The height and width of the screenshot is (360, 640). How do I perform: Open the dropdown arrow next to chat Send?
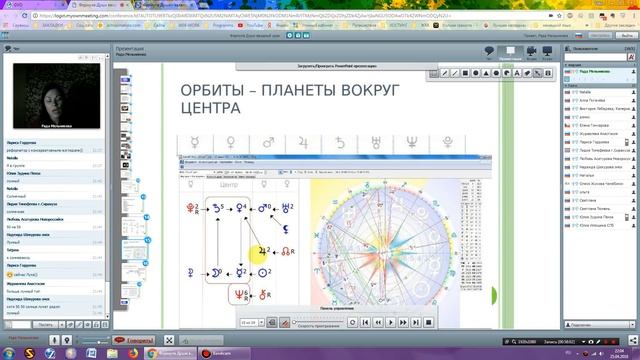coord(62,325)
